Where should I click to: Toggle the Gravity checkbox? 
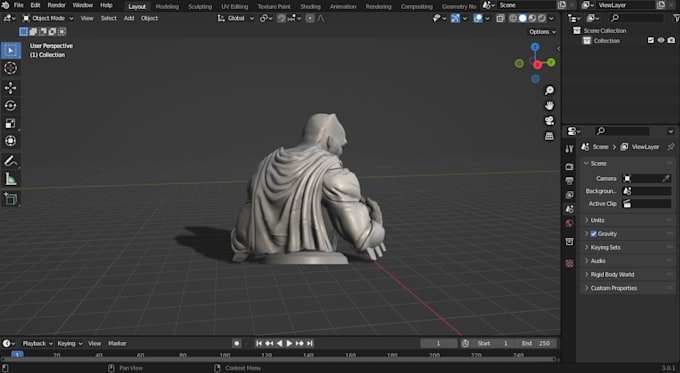[594, 234]
